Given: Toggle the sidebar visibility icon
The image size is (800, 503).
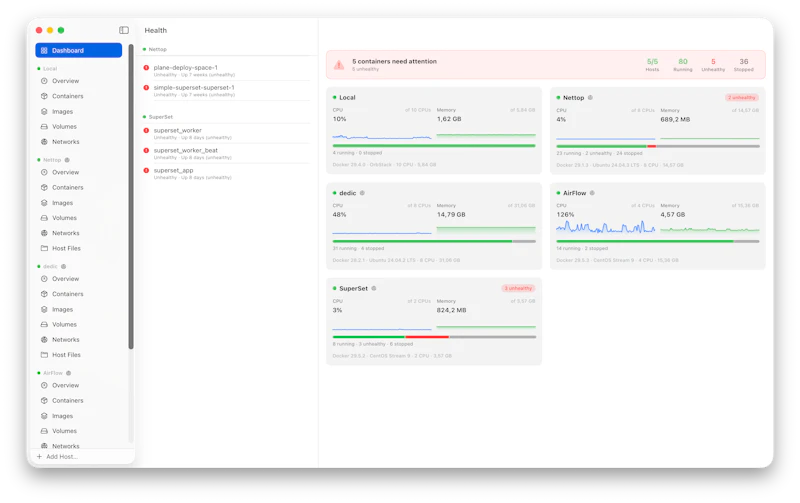Looking at the screenshot, I should 124,30.
